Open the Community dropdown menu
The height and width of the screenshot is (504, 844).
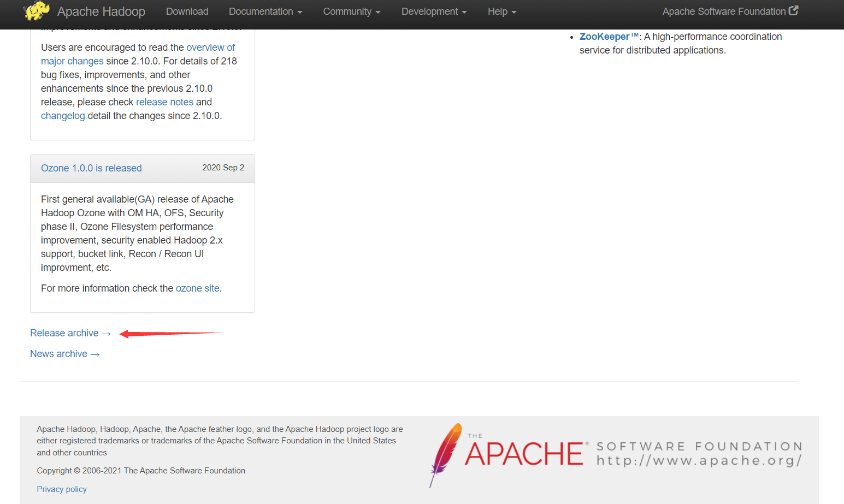(351, 11)
